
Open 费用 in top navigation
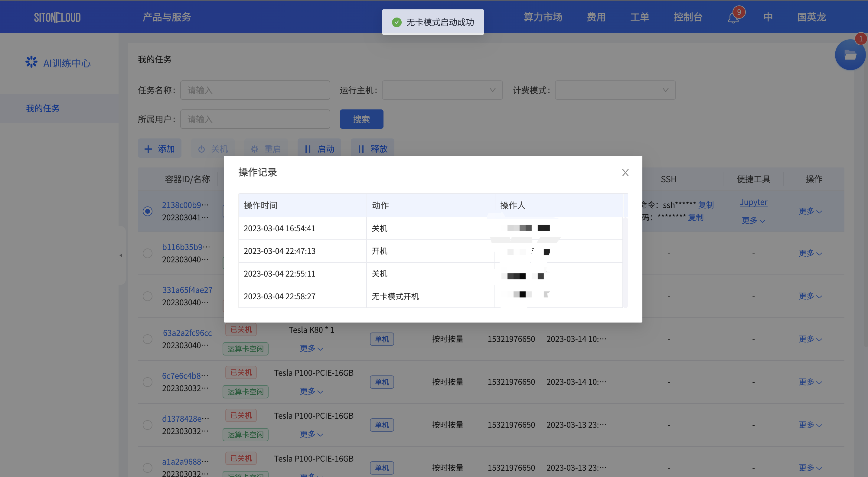pos(596,17)
